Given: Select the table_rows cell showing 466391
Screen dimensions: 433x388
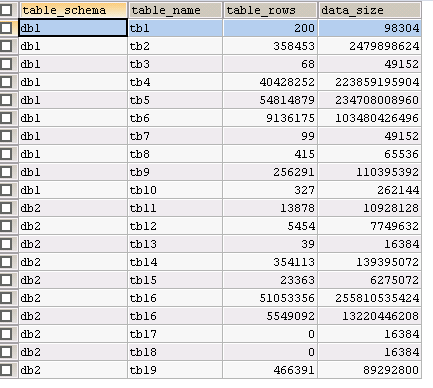Looking at the screenshot, I should (270, 370).
